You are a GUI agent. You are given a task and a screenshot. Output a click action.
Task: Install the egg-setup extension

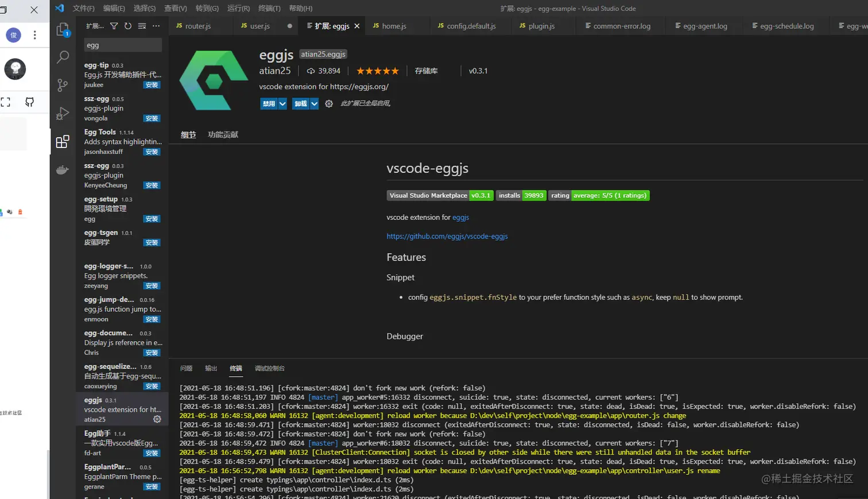[152, 219]
